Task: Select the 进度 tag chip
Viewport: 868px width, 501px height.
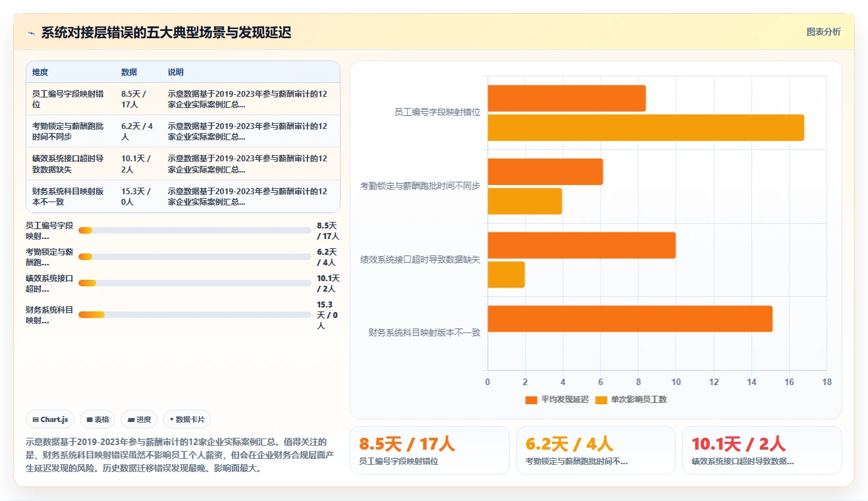Action: click(139, 419)
